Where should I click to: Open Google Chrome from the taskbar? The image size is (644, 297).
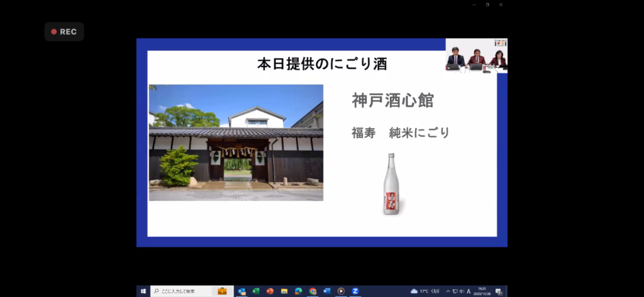tap(313, 291)
